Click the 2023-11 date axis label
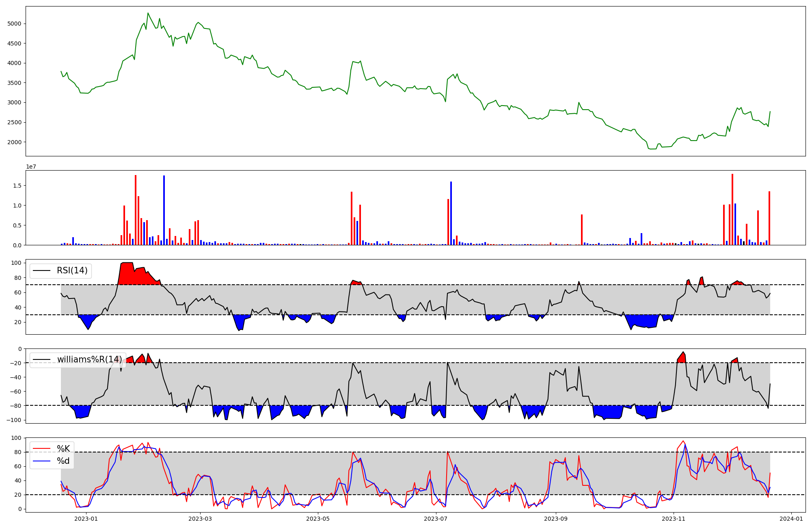 click(674, 519)
